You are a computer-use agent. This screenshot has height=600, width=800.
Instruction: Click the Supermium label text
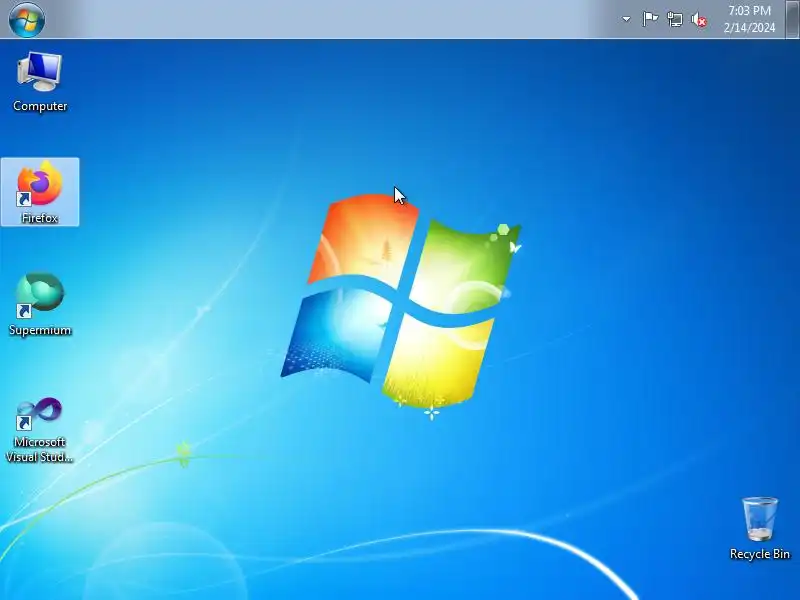point(40,330)
